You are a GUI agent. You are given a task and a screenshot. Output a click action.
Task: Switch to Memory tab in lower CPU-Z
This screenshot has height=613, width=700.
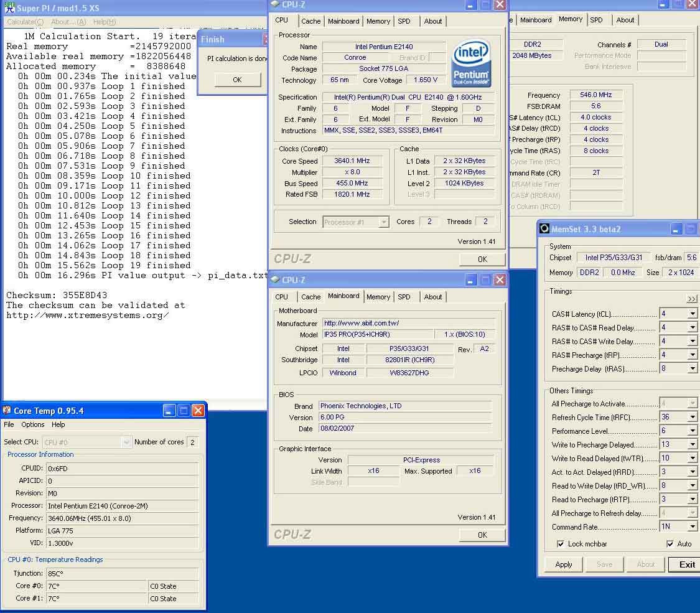point(378,297)
